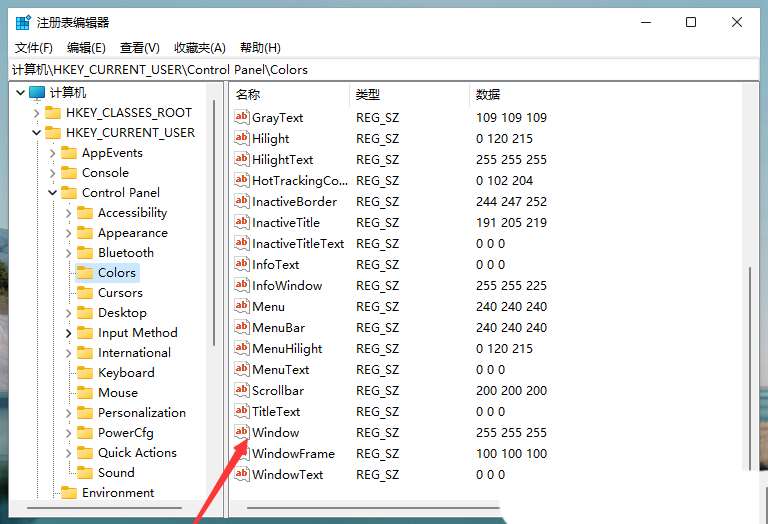Click the 计算机 computer icon in tree
Viewport: 768px width, 524px height.
tap(37, 93)
